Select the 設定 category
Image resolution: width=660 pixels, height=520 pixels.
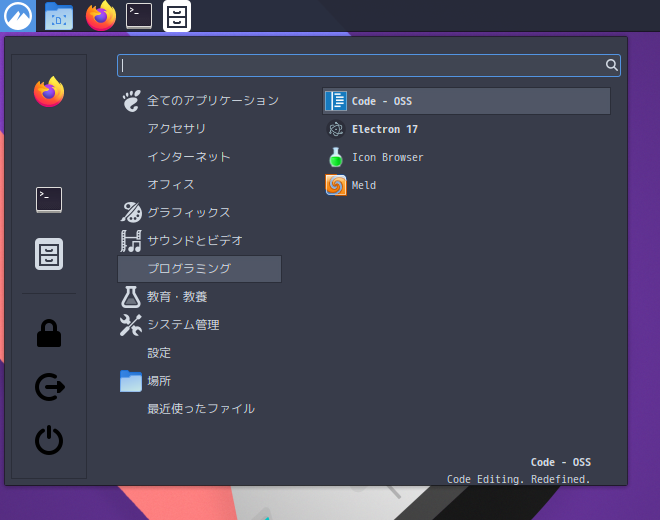(200, 353)
